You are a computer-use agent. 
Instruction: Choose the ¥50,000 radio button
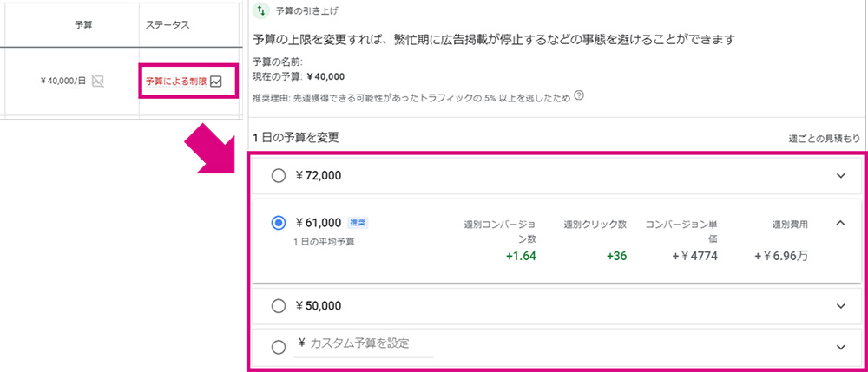click(x=279, y=306)
